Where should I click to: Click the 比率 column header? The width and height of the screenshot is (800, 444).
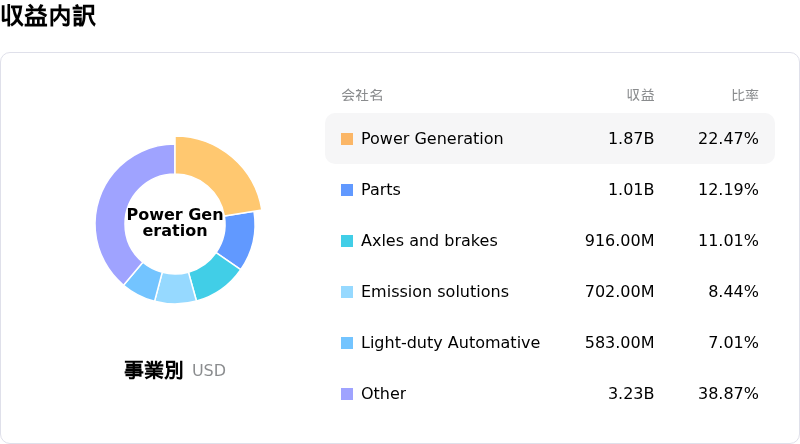(744, 95)
